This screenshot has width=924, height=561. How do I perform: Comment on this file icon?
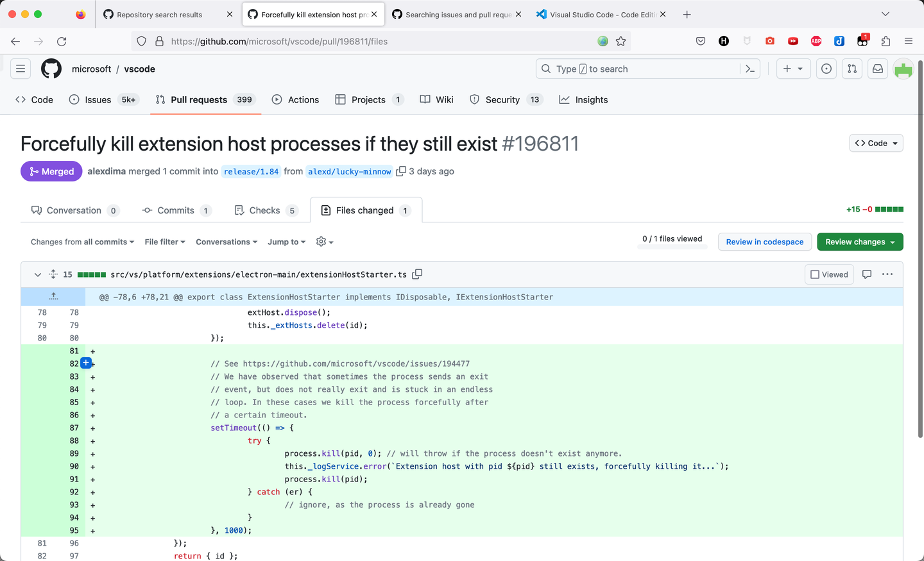pyautogui.click(x=867, y=274)
